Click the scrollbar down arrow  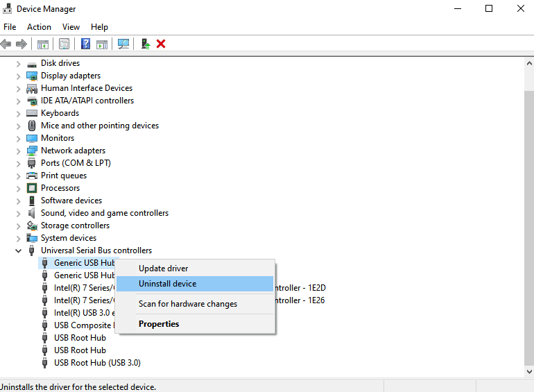[529, 372]
